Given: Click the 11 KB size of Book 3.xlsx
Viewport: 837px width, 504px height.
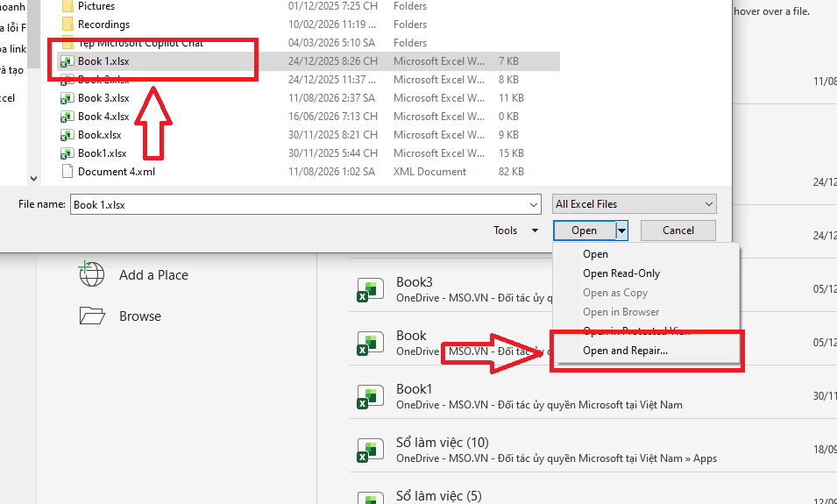Looking at the screenshot, I should (511, 98).
